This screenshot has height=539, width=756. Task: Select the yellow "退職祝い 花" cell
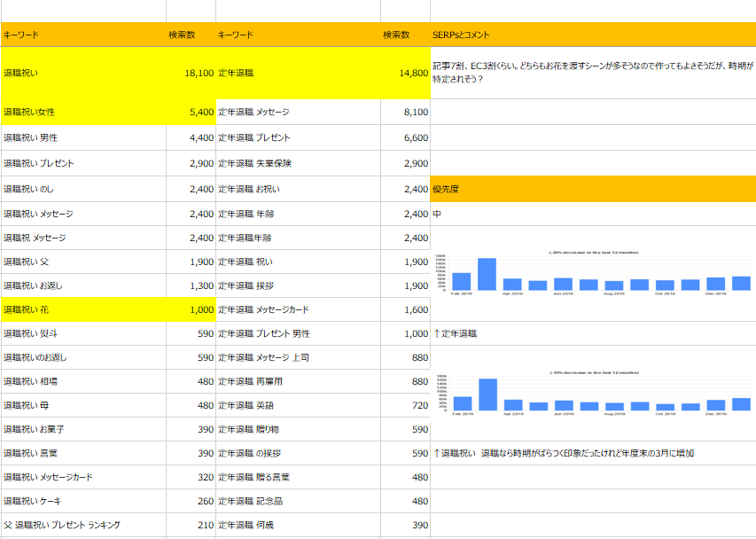83,309
